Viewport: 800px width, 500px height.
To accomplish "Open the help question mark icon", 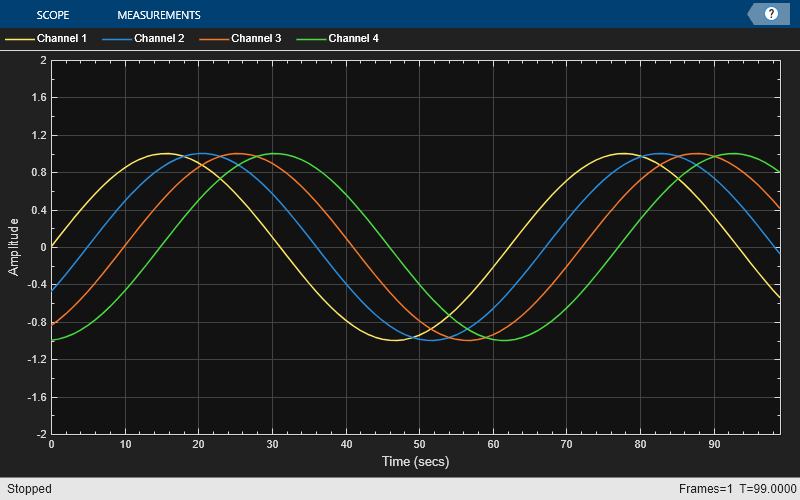I will tap(771, 14).
